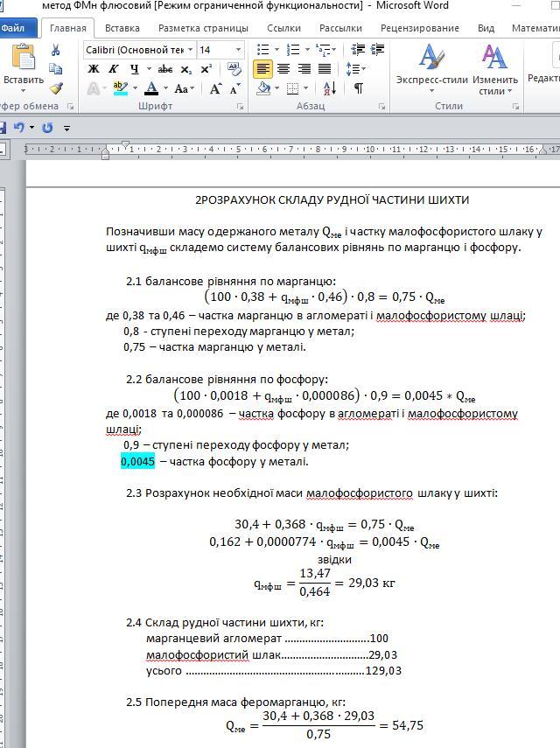This screenshot has height=748, width=560.
Task: Switch to the Главная tab
Action: [67, 28]
